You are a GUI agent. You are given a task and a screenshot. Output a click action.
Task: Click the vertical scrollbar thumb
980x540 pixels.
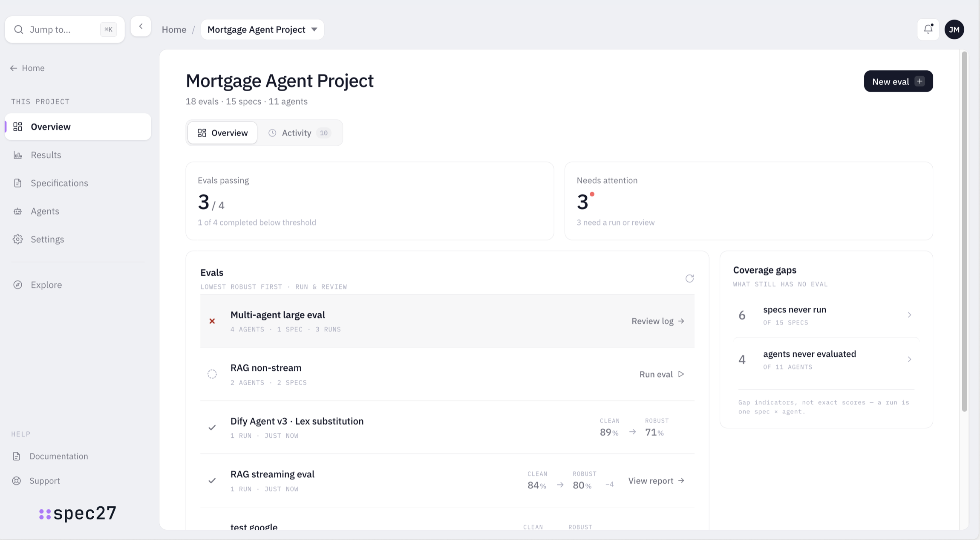point(964,231)
